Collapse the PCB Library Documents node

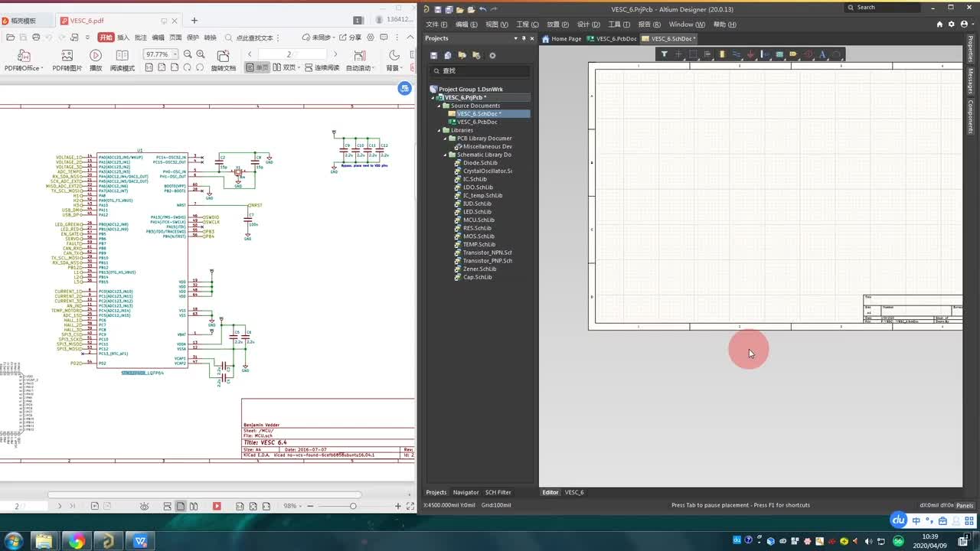point(446,139)
